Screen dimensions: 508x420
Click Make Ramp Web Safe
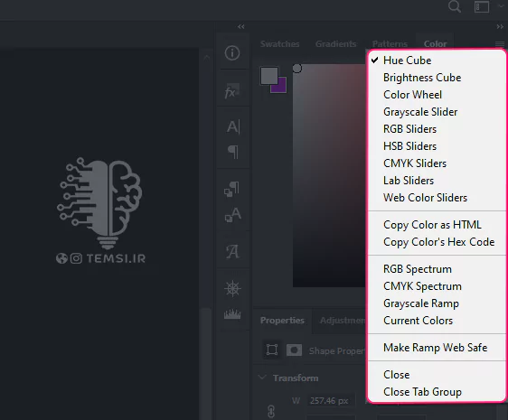pyautogui.click(x=437, y=348)
